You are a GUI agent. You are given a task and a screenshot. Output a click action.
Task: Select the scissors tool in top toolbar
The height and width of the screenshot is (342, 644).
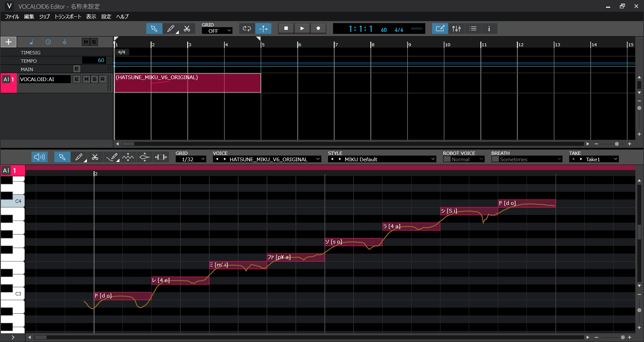point(187,28)
